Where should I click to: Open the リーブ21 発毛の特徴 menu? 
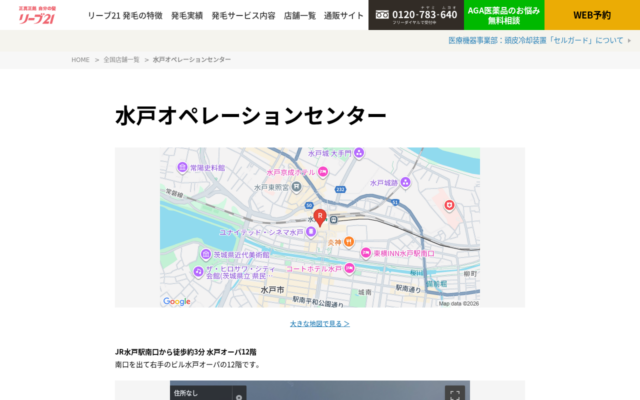[x=124, y=15]
